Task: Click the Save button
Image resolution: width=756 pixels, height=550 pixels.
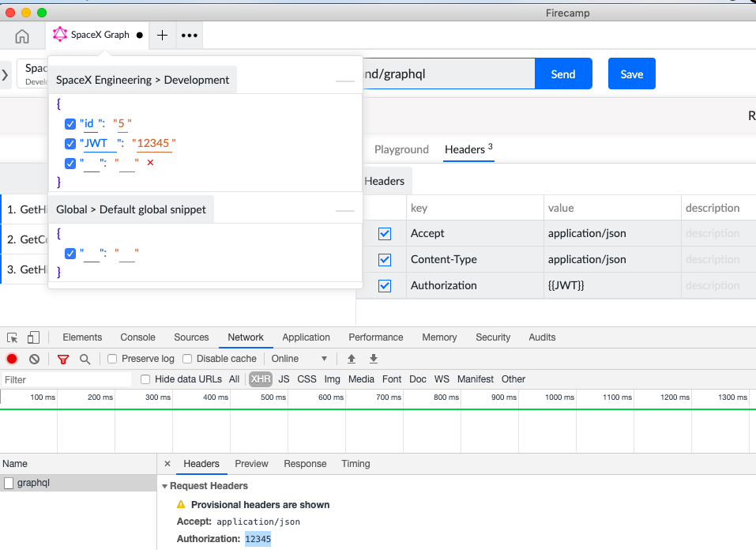Action: point(632,73)
